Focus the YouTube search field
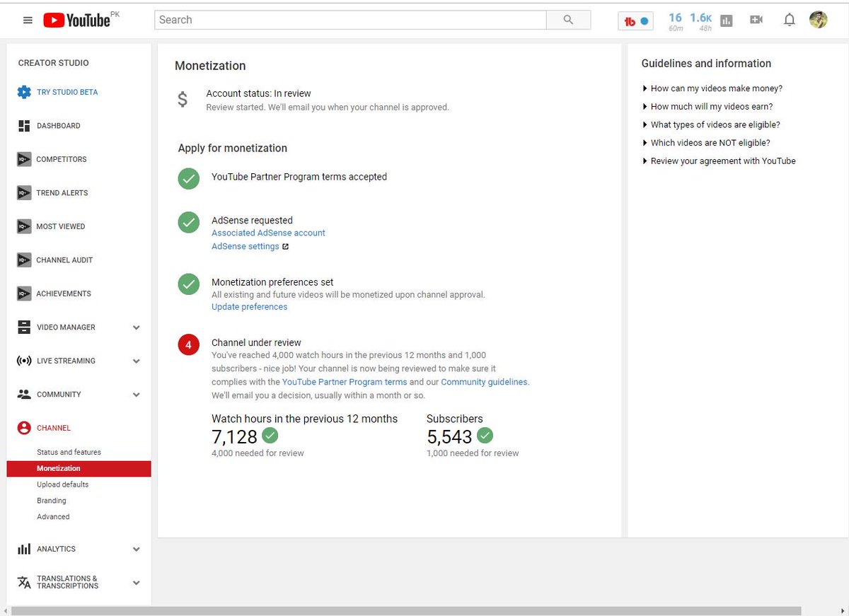 pyautogui.click(x=350, y=20)
